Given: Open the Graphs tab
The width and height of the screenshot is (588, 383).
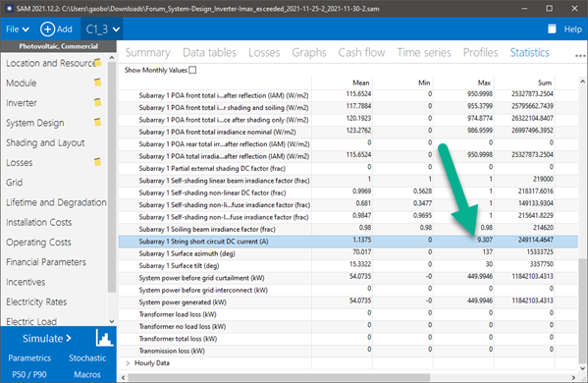Looking at the screenshot, I should point(309,52).
